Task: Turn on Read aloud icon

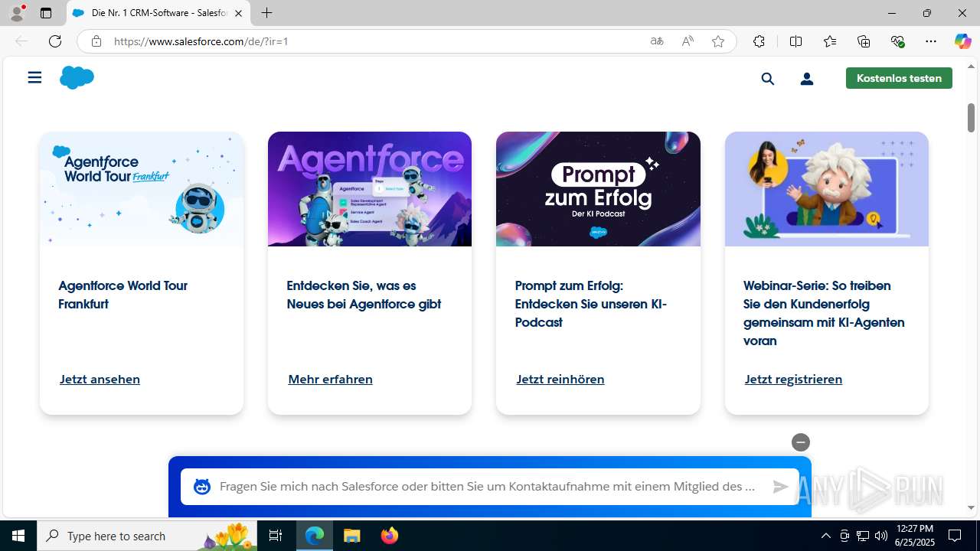Action: (x=688, y=41)
